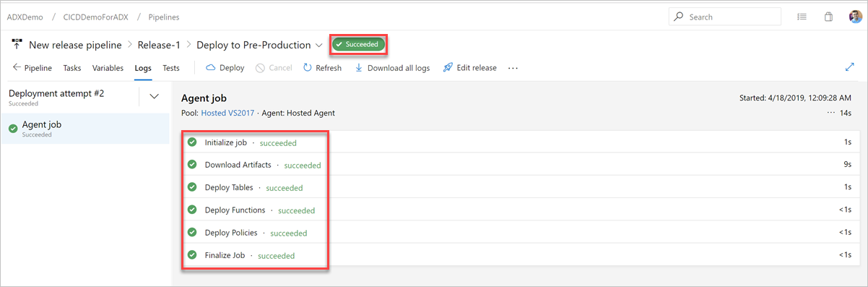Open the Deploy Tables log row
This screenshot has height=287, width=868.
click(x=520, y=187)
